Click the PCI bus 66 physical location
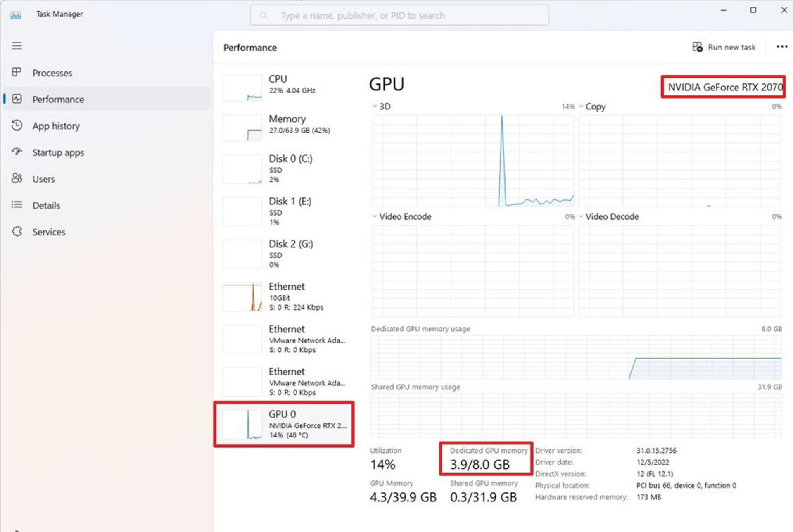This screenshot has height=532, width=793. tap(686, 485)
